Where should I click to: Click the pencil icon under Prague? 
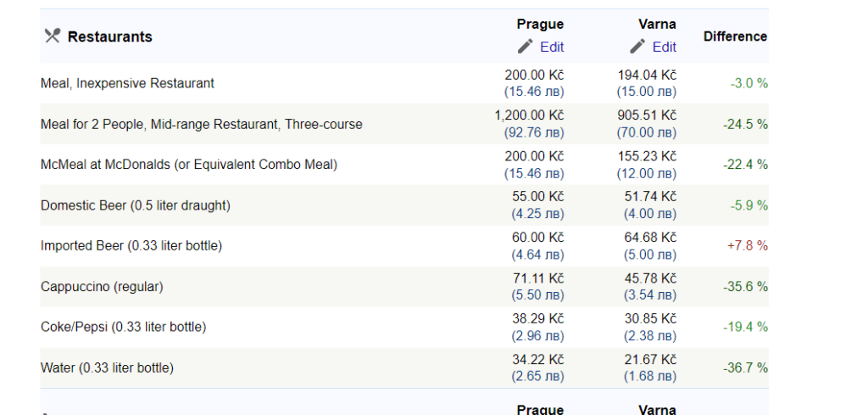pos(526,47)
